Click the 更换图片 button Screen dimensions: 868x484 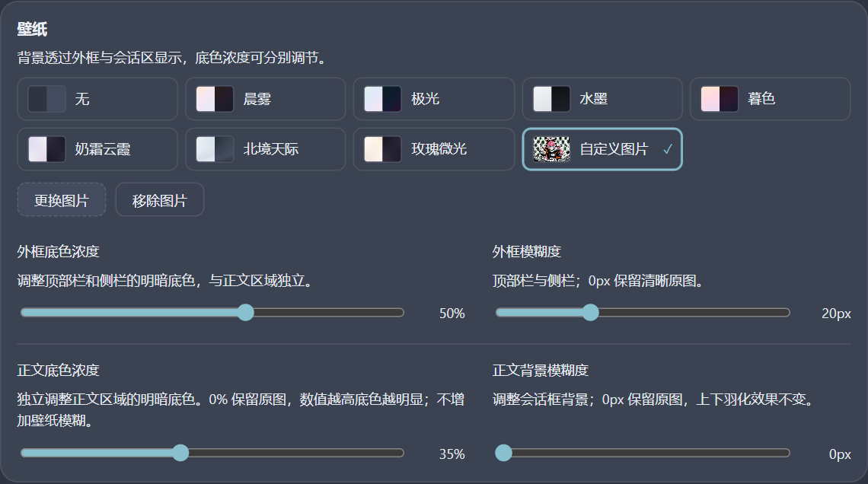pyautogui.click(x=62, y=199)
